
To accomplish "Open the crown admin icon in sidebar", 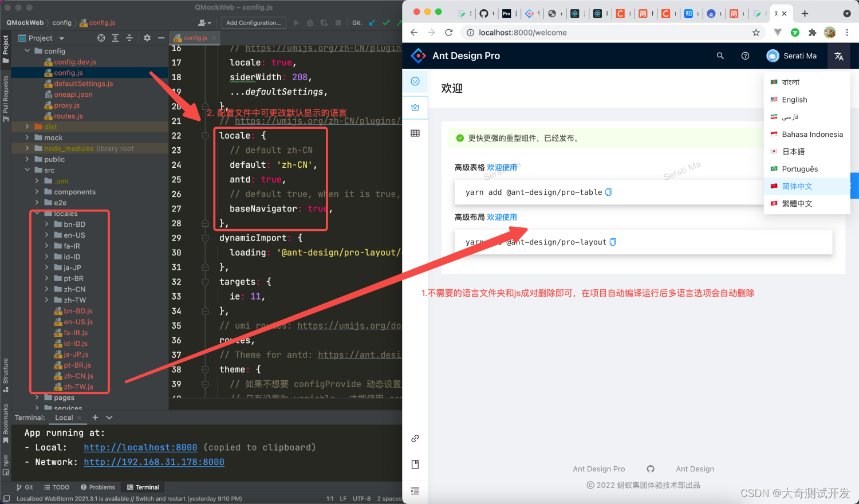I will click(x=415, y=107).
